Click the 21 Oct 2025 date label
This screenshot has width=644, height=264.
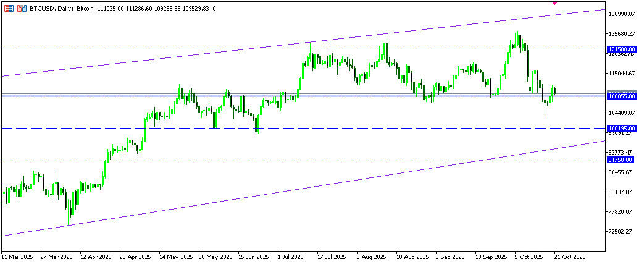point(569,256)
